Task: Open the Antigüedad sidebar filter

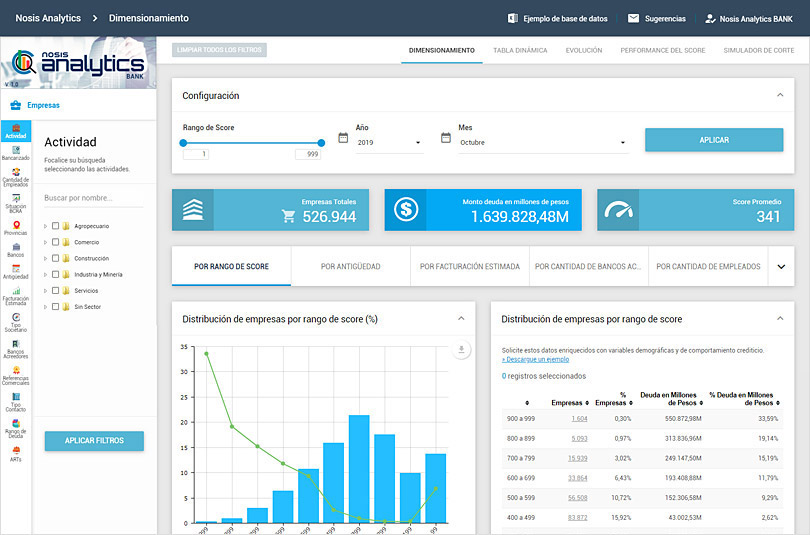Action: coord(15,272)
